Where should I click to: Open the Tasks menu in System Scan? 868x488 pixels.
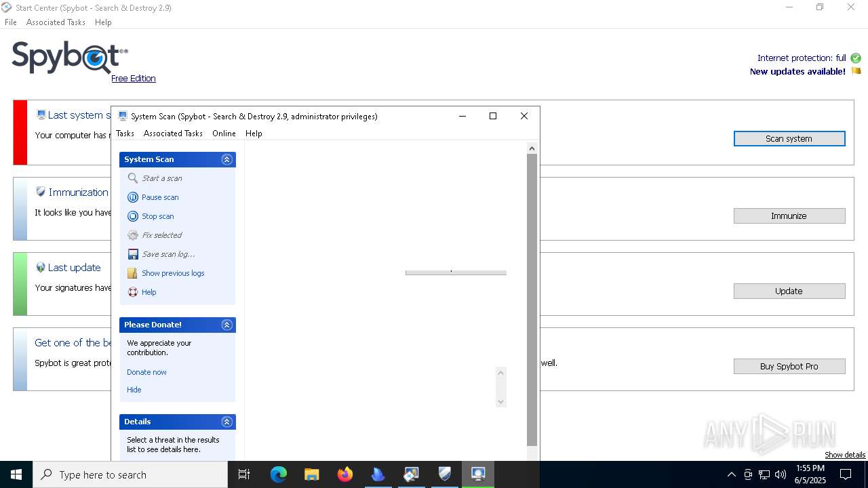[125, 134]
